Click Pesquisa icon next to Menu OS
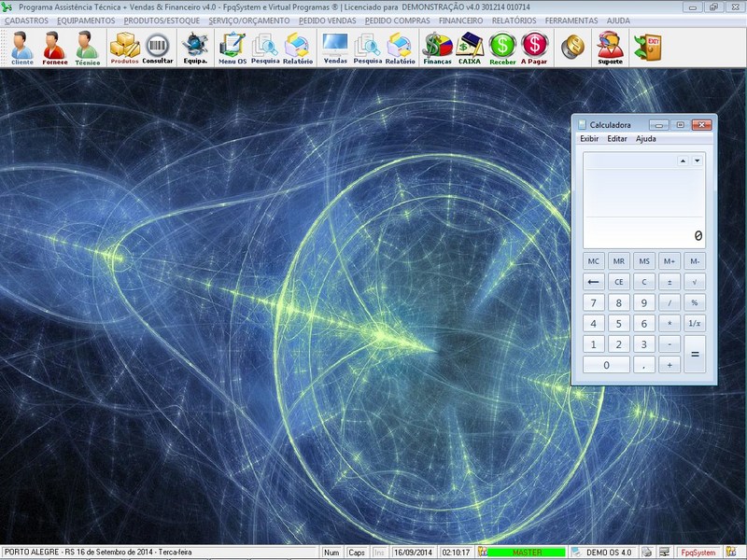Image resolution: width=747 pixels, height=560 pixels. coord(265,48)
